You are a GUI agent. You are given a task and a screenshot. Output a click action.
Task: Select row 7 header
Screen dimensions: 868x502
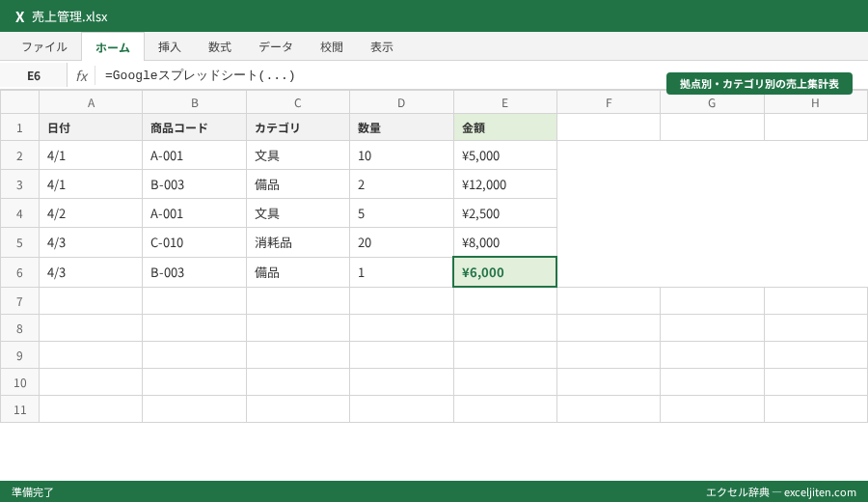pyautogui.click(x=20, y=301)
